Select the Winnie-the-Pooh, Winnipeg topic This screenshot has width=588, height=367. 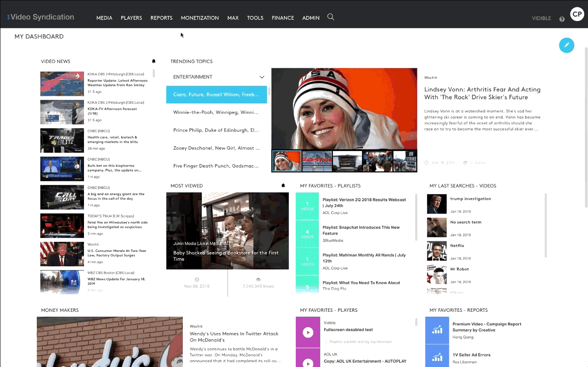pyautogui.click(x=217, y=112)
